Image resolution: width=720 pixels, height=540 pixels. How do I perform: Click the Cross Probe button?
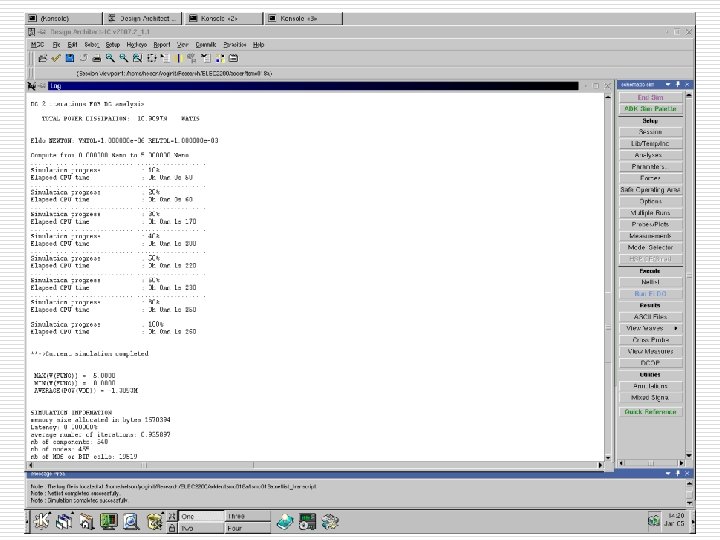click(x=650, y=340)
